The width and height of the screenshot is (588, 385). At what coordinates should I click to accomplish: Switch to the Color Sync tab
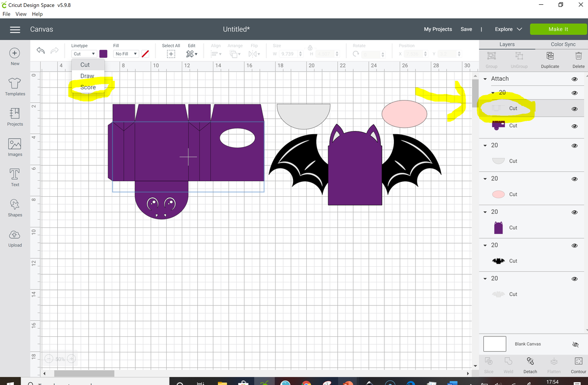[563, 44]
